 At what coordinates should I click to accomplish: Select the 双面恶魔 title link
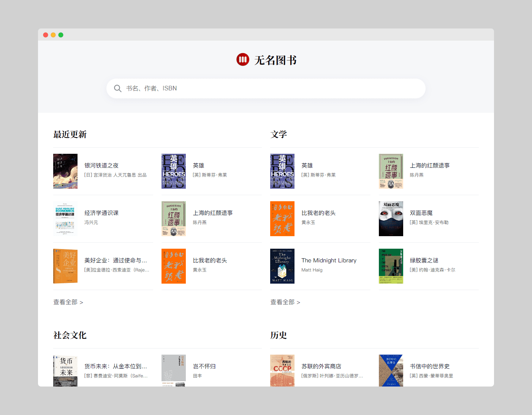click(421, 213)
